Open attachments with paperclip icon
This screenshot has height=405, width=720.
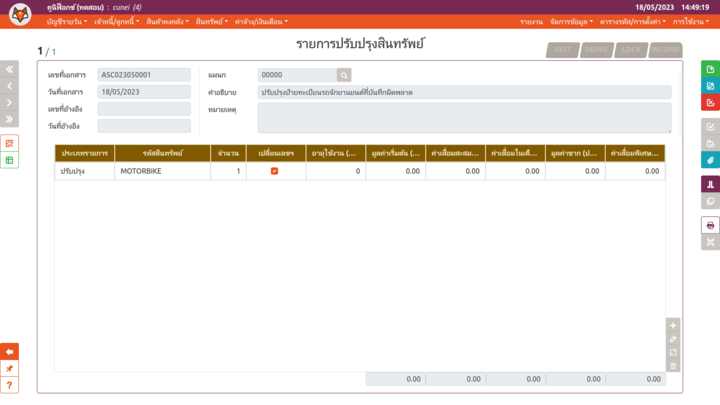coord(710,160)
